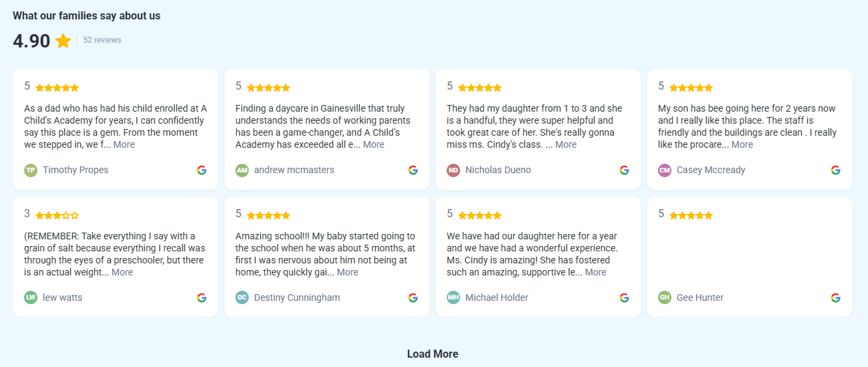The image size is (868, 367).
Task: Show more of Michael Holder's review
Action: point(596,272)
